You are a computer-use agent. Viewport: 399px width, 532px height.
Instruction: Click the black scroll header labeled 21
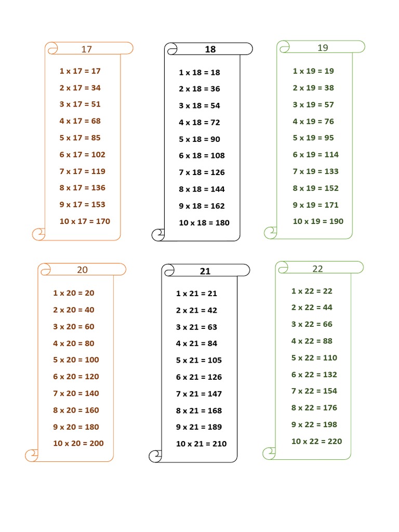click(205, 271)
